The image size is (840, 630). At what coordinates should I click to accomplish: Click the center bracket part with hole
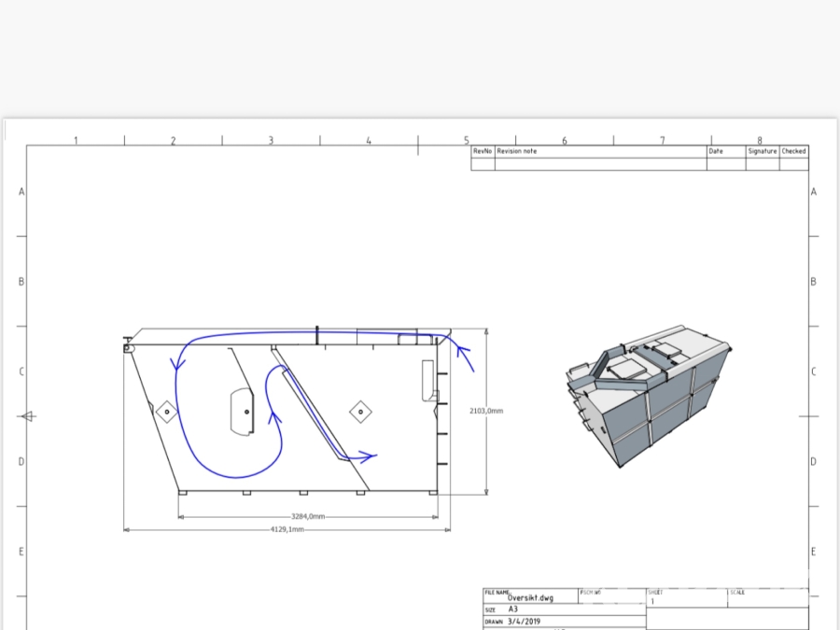tap(243, 411)
